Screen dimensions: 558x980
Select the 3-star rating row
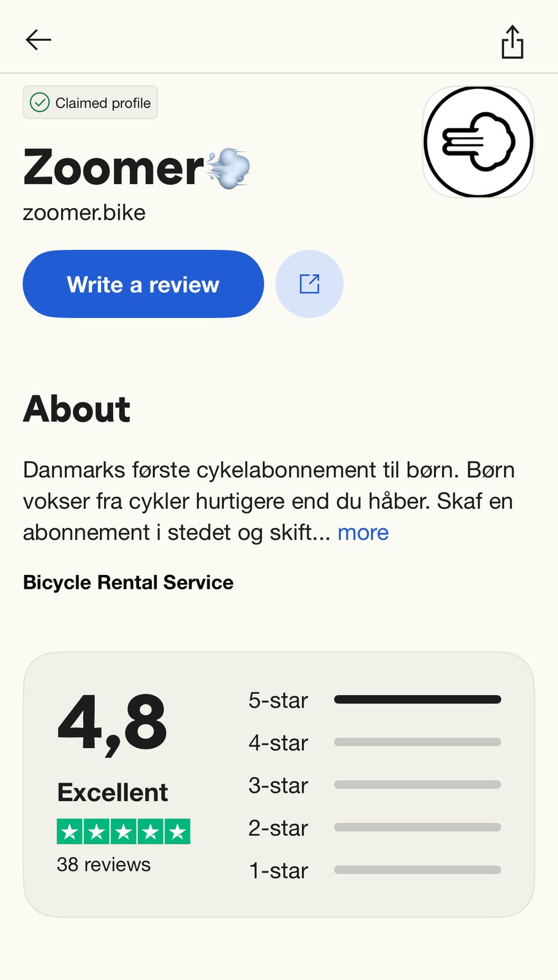374,785
